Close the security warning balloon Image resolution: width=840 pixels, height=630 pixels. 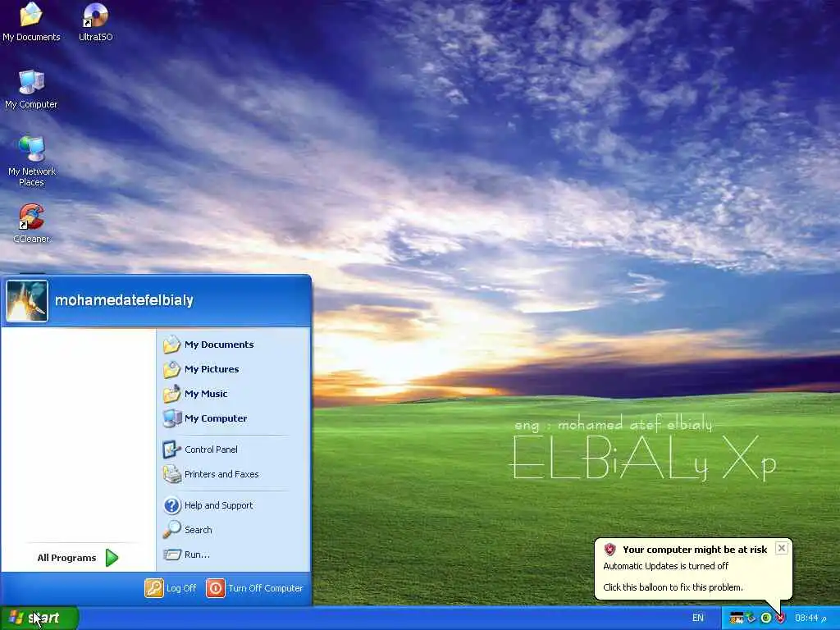782,548
